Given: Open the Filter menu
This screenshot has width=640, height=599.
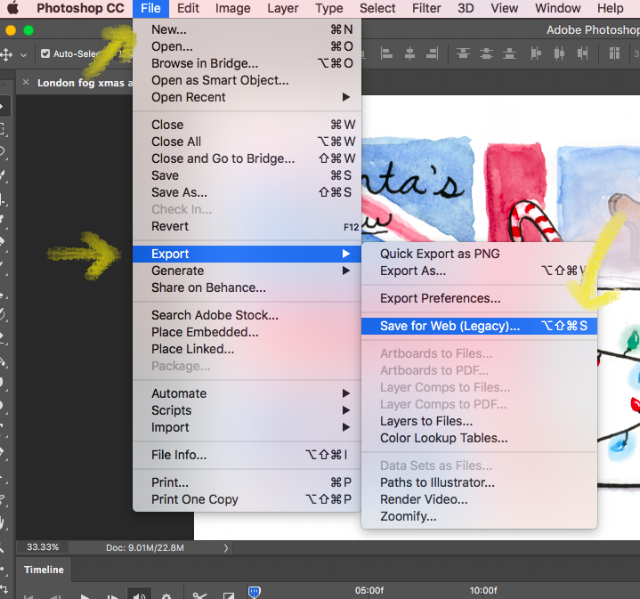Looking at the screenshot, I should 427,8.
